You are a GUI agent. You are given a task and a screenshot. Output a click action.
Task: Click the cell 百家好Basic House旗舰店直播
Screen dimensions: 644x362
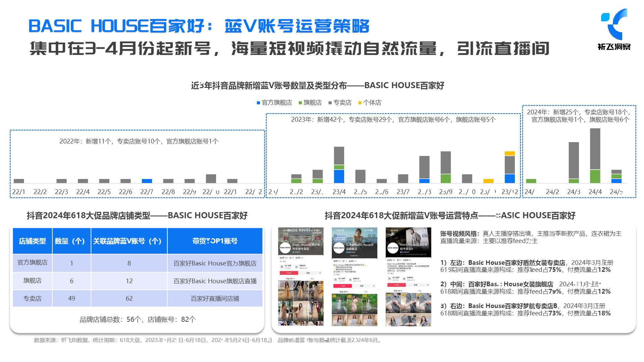coord(215,281)
